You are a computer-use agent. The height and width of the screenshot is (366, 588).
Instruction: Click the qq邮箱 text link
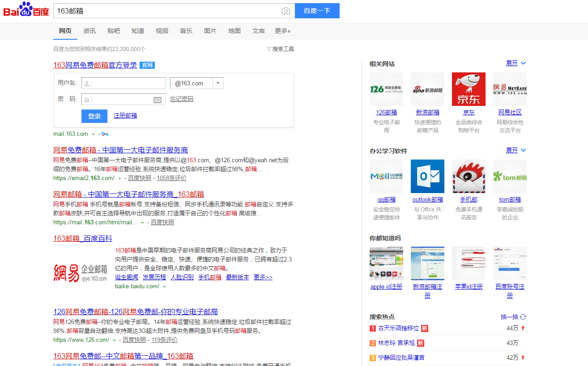[x=387, y=200]
